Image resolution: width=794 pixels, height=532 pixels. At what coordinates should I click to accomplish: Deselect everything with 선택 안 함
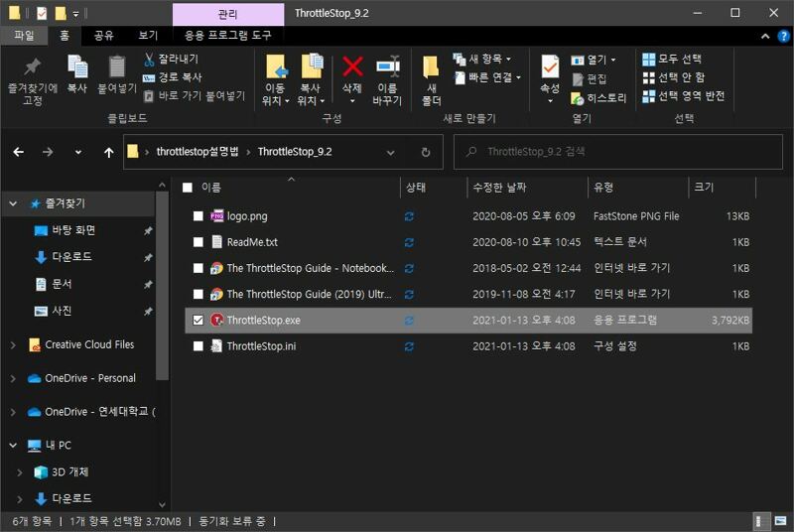(674, 77)
